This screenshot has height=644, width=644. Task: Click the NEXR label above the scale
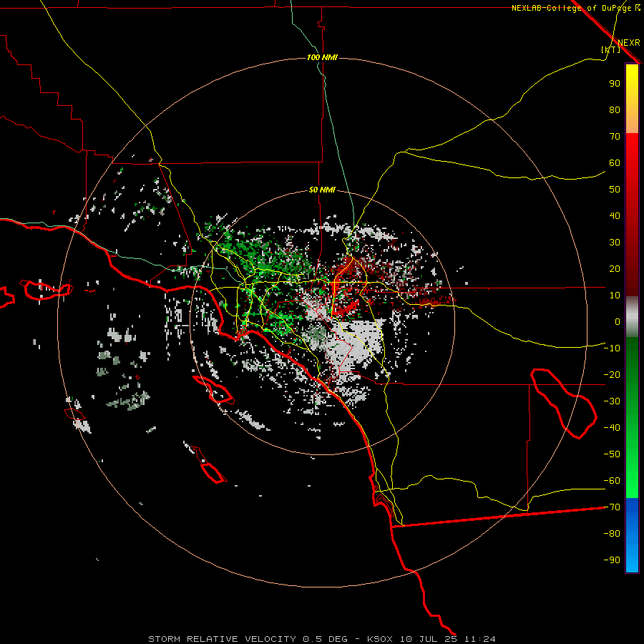coord(628,43)
